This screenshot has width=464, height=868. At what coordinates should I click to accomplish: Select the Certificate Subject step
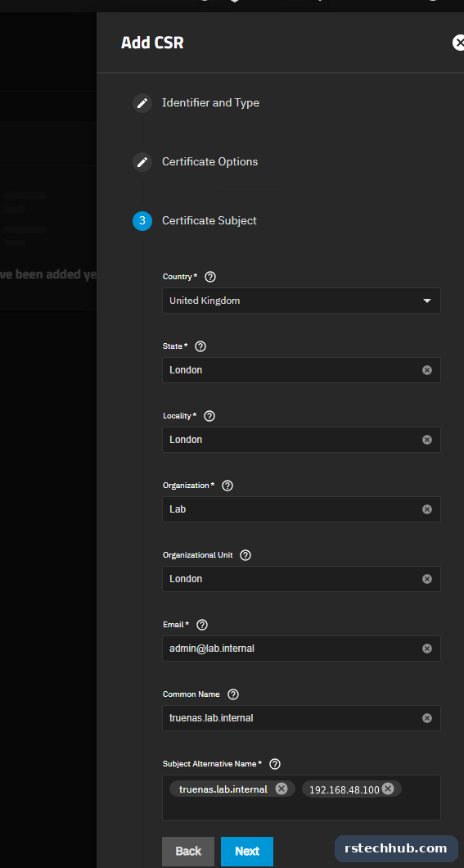point(209,220)
